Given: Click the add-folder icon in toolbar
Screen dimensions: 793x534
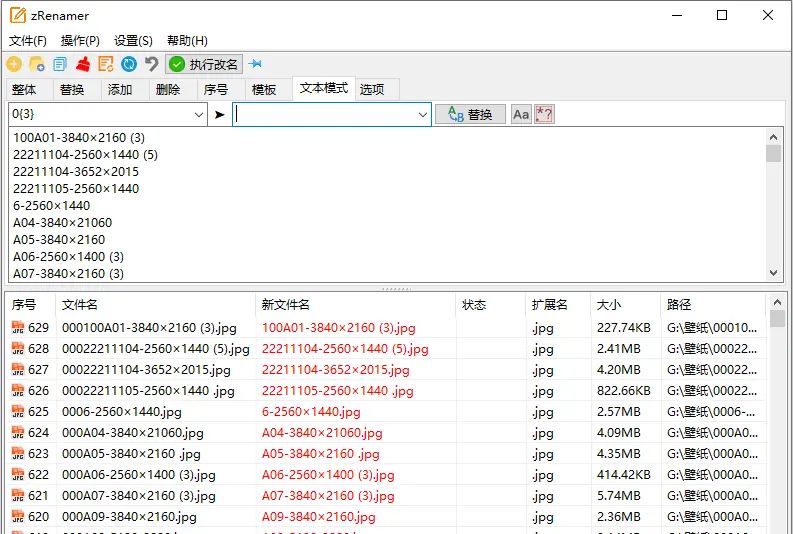Looking at the screenshot, I should pyautogui.click(x=37, y=64).
